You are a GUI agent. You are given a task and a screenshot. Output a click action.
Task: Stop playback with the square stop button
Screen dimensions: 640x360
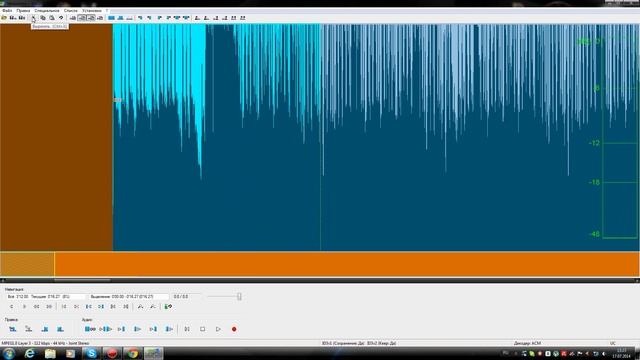(x=202, y=329)
